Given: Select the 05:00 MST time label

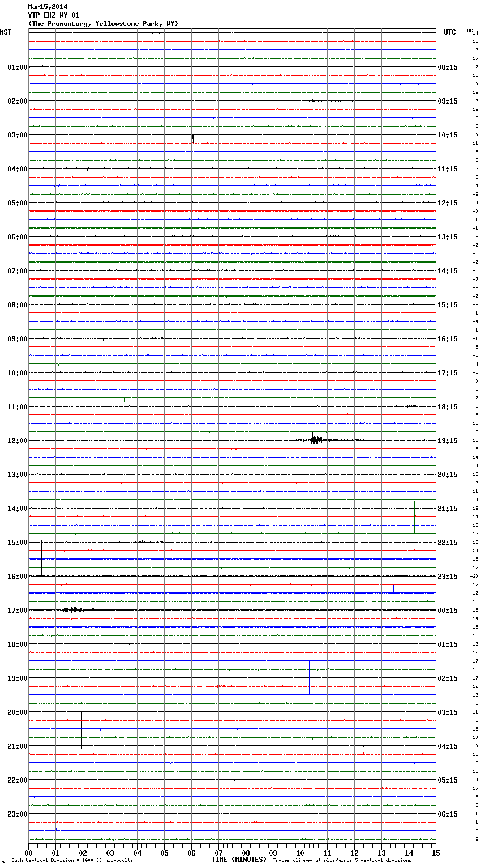Looking at the screenshot, I should [x=17, y=203].
